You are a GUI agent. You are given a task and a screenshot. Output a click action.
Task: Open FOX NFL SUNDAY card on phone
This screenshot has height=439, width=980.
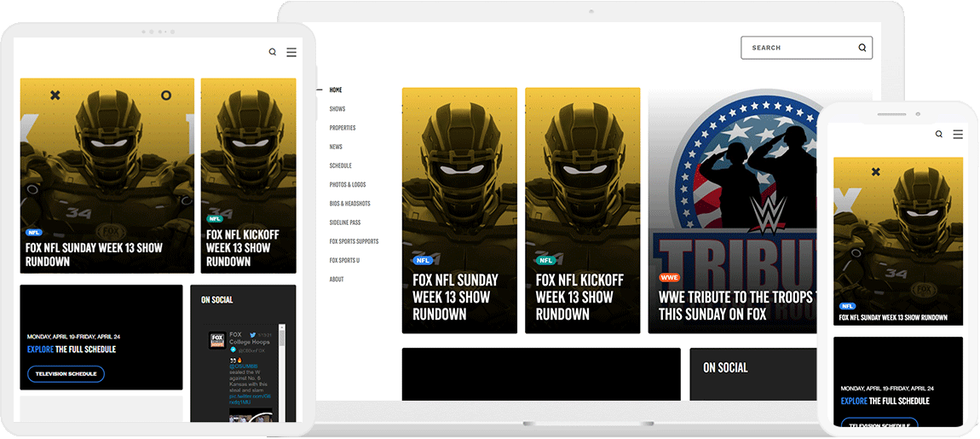pos(898,241)
